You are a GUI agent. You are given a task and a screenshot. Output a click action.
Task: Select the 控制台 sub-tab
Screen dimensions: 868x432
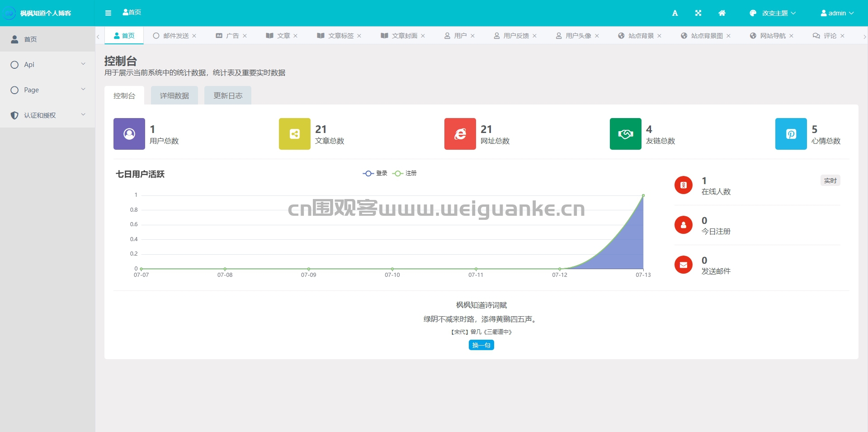(124, 95)
